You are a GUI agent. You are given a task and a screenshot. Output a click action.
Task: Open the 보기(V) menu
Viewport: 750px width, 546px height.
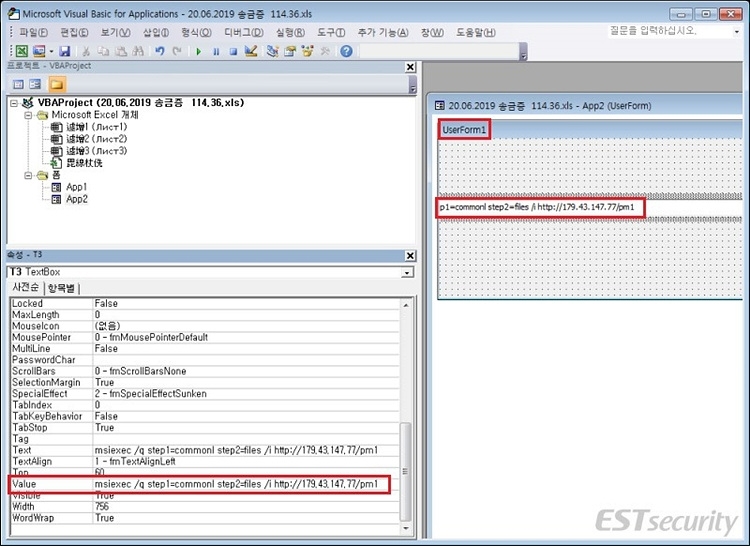pos(115,33)
